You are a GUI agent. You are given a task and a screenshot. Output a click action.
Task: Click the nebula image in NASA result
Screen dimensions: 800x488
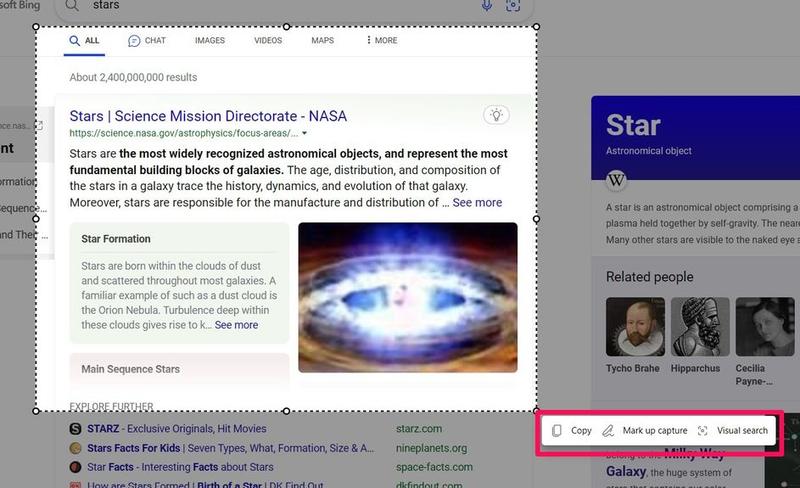(408, 297)
